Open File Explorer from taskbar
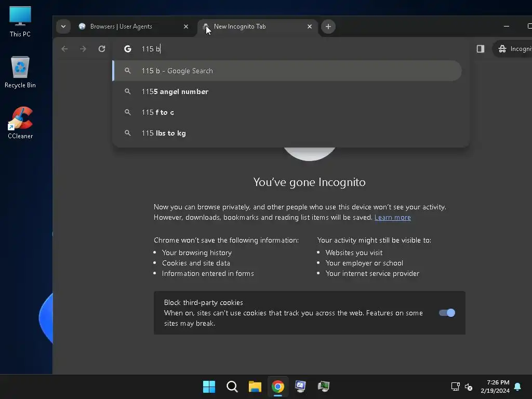Viewport: 532px width, 399px height. pyautogui.click(x=255, y=387)
